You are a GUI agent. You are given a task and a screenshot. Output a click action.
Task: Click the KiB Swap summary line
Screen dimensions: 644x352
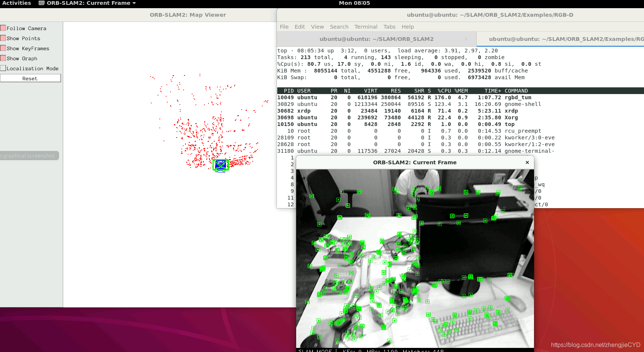401,77
